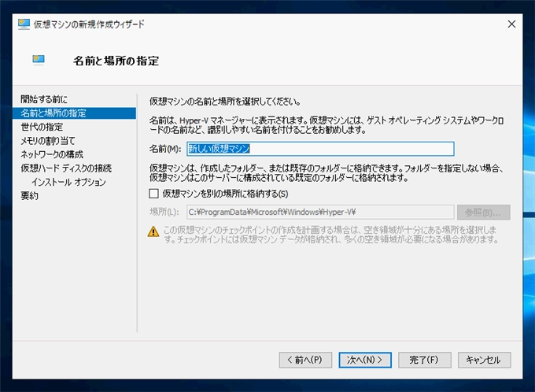The height and width of the screenshot is (392, 535).
Task: Focus the 名前(M) name input field
Action: point(320,149)
